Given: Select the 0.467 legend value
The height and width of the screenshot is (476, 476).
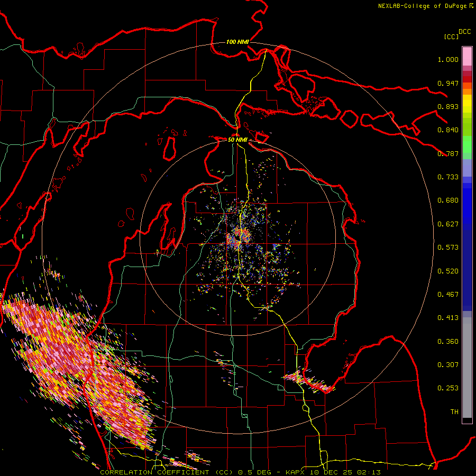Looking at the screenshot, I should 448,295.
